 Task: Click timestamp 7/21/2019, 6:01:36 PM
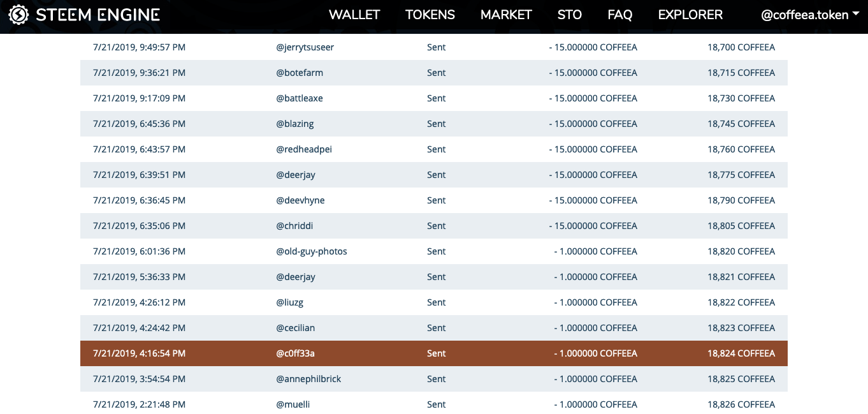139,251
